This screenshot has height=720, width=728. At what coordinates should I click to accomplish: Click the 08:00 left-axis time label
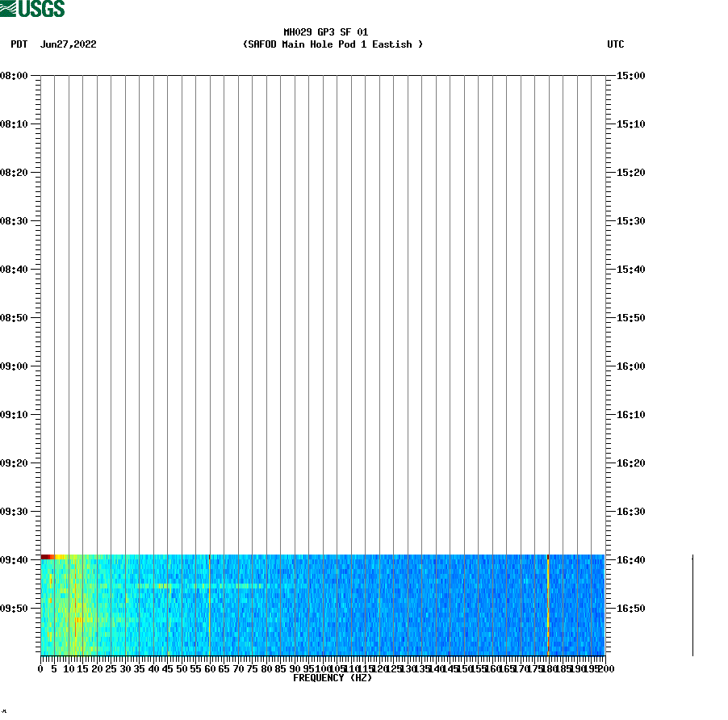16,77
